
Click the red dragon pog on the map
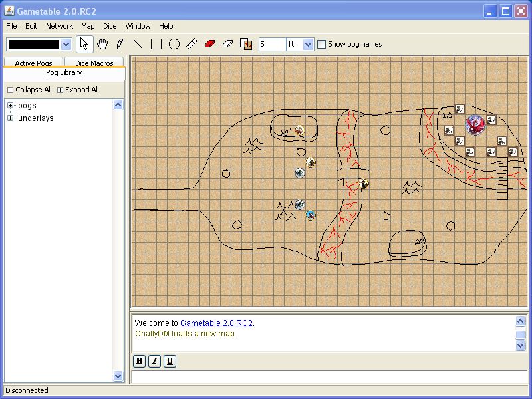475,125
